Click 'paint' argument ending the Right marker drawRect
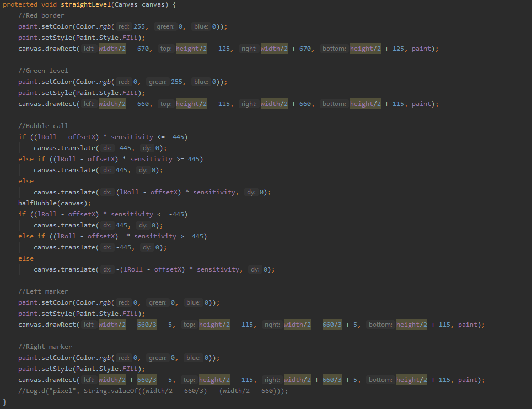 [x=467, y=380]
